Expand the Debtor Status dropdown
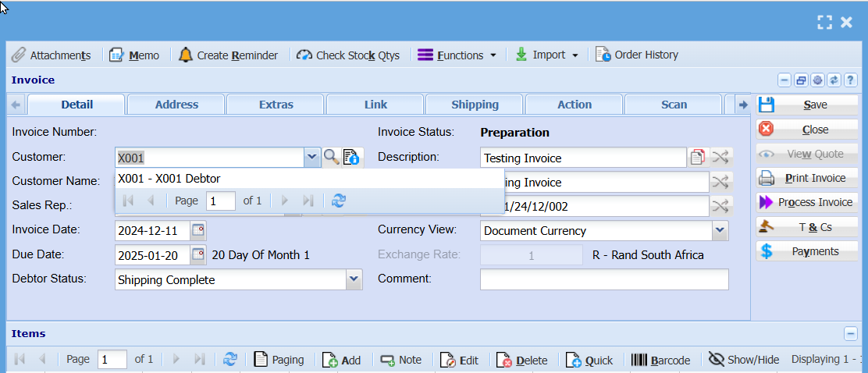Viewport: 868px width, 373px height. point(354,279)
